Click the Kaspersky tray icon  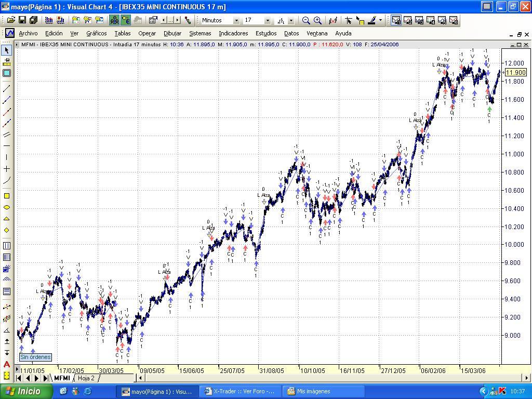coord(502,391)
